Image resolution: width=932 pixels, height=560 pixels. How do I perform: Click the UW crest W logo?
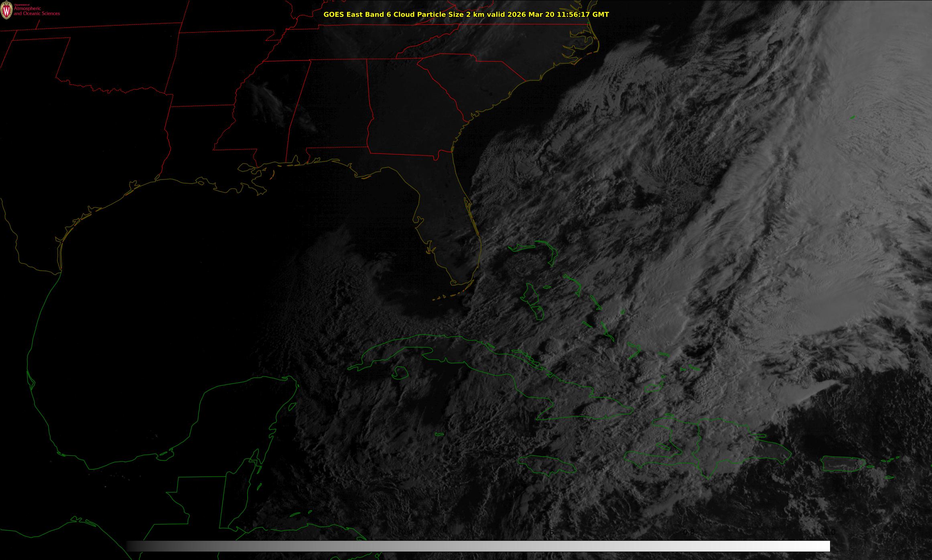click(x=6, y=10)
